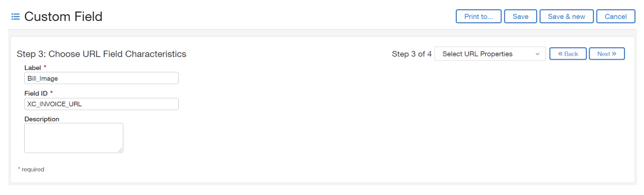Click the Field ID caption text
Viewport: 644px width, 195px height.
tap(36, 93)
